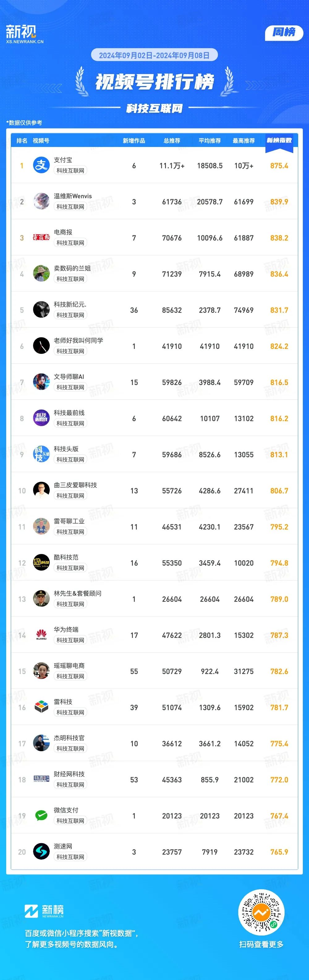This screenshot has height=980, width=309.
Task: Sort by 新增作品 column header
Action: [x=134, y=141]
